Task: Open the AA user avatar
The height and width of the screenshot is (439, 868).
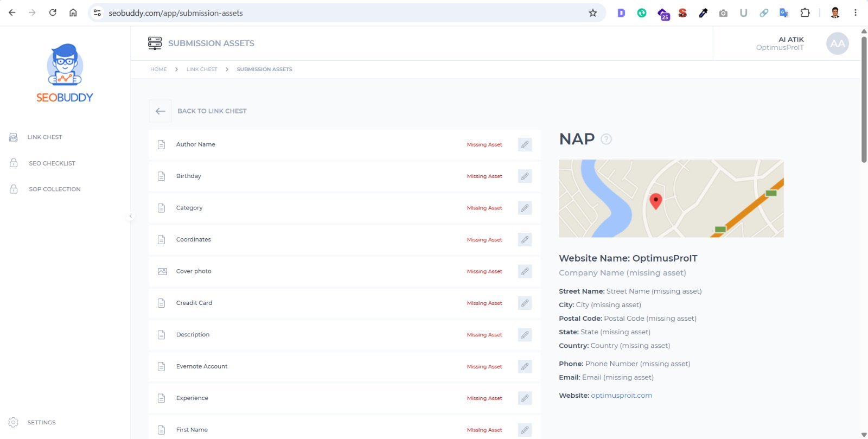Action: 838,43
